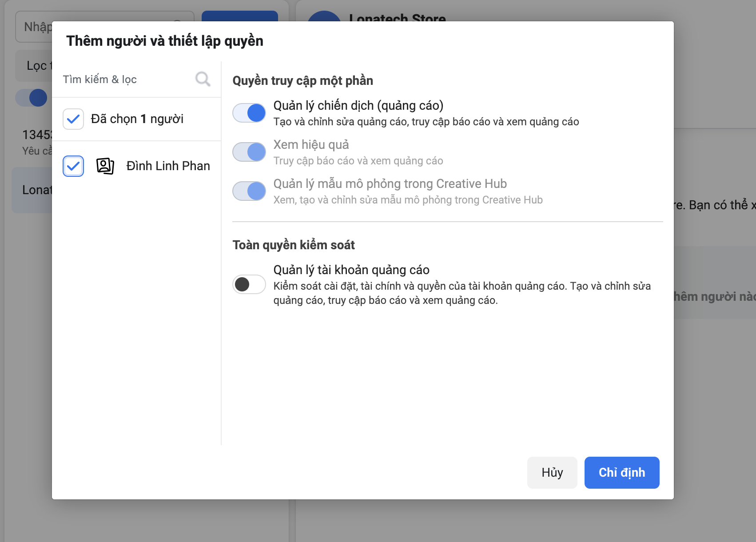Toggle the 'Quản lý mẫu mô phỏng trong Creative Hub' switch

(249, 191)
